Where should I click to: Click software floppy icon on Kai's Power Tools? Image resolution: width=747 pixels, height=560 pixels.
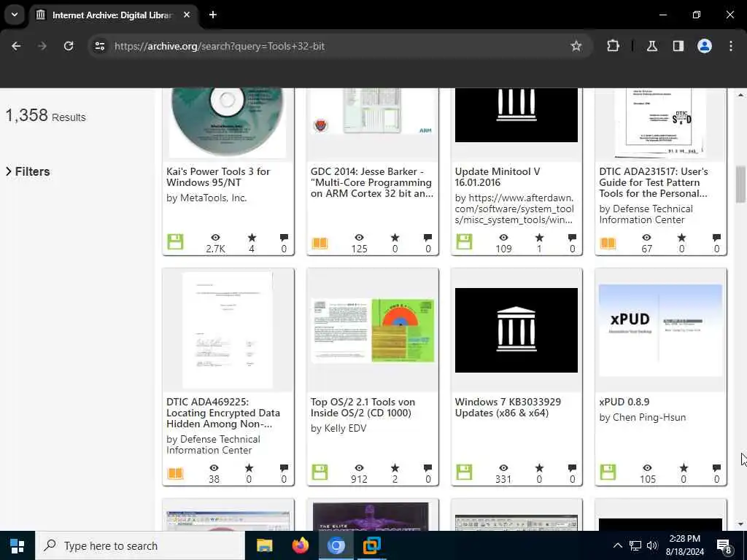(175, 242)
